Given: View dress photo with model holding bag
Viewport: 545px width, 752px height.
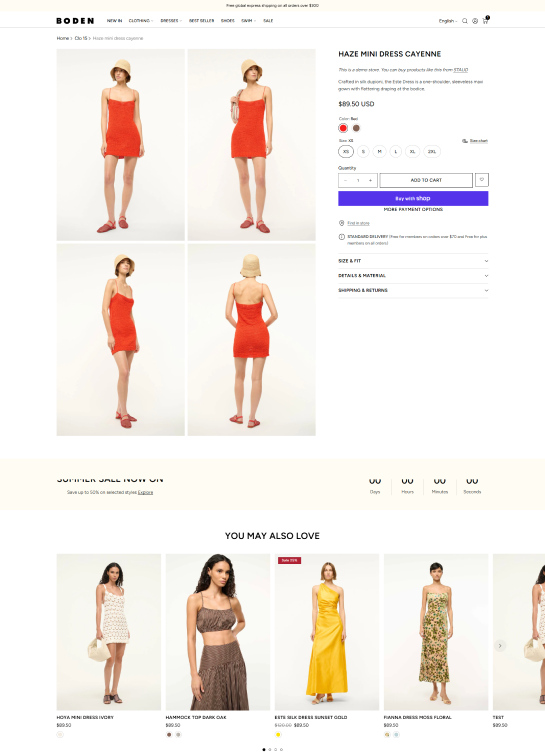Looking at the screenshot, I should pyautogui.click(x=251, y=144).
